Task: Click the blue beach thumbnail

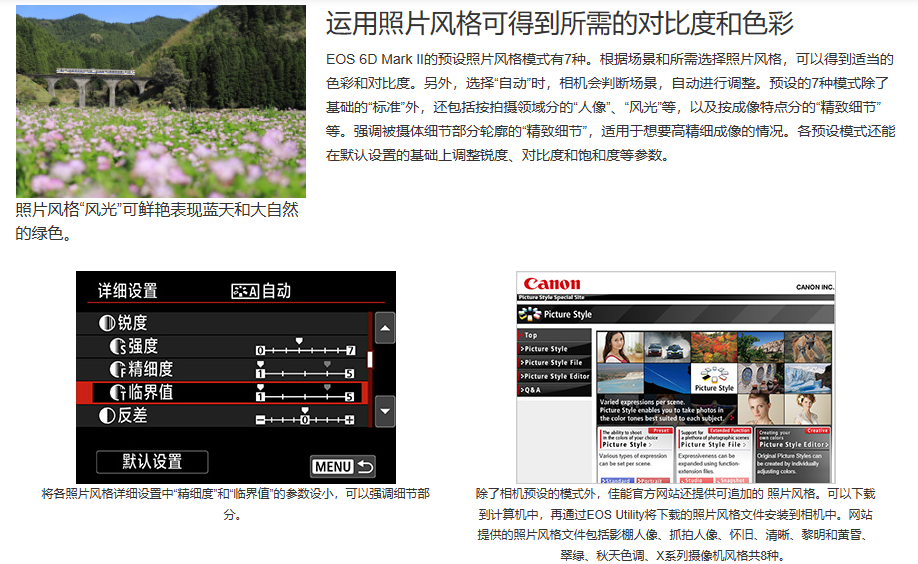Action: point(620,378)
